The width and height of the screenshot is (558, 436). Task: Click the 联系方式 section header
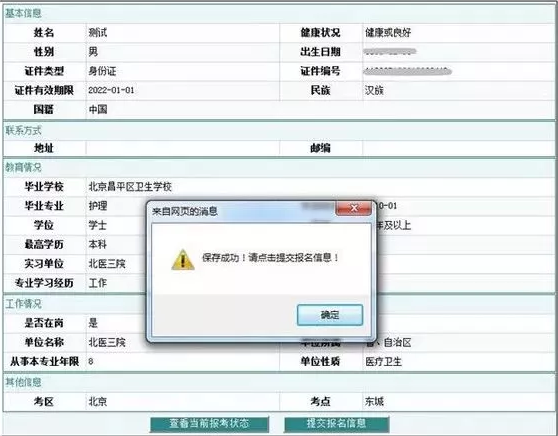coord(23,131)
